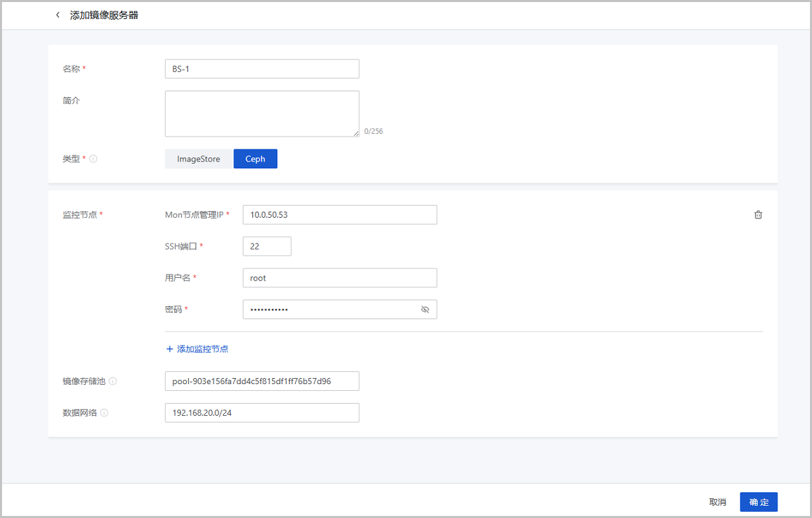Click the SSH端口 field showing 22
This screenshot has height=518, width=812.
tap(267, 246)
